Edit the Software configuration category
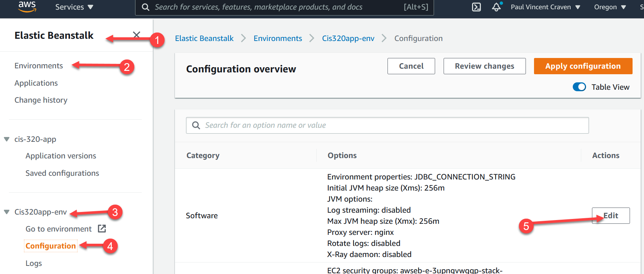Screen dimensions: 644x274 [x=611, y=216]
